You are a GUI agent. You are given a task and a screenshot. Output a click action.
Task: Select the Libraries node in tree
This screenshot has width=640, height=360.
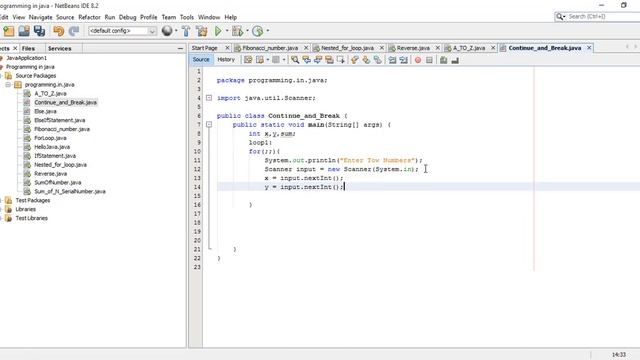pos(25,209)
